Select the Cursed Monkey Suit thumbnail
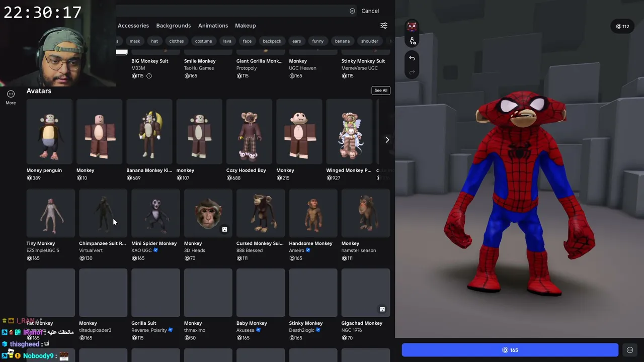The width and height of the screenshot is (644, 362). 261,213
